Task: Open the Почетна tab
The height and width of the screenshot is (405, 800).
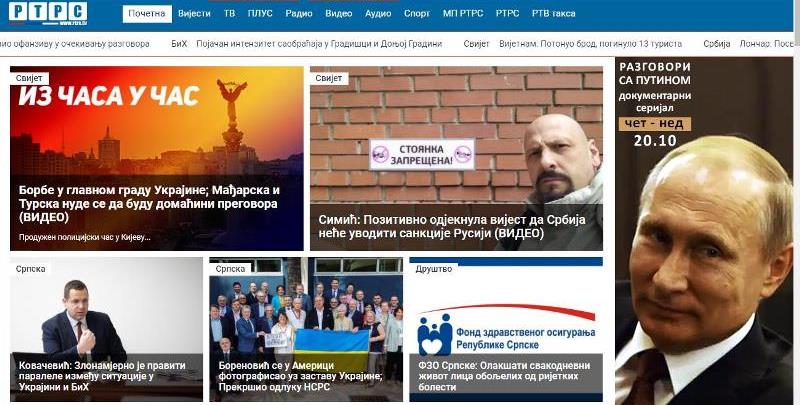Action: tap(147, 14)
